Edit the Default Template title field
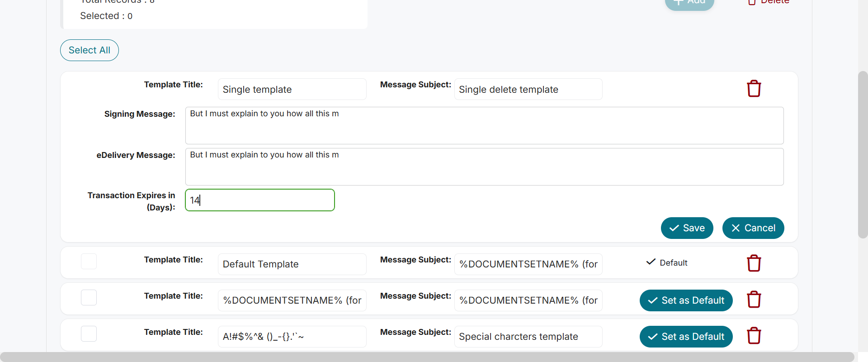The width and height of the screenshot is (868, 362). [292, 264]
